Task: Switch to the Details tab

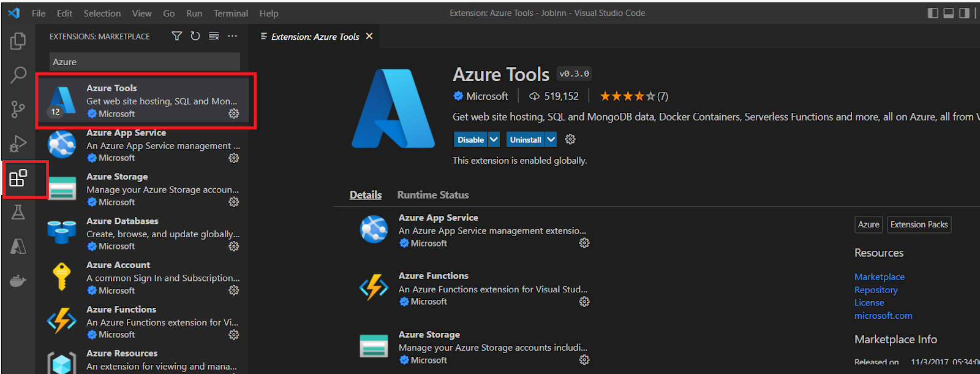Action: (366, 194)
